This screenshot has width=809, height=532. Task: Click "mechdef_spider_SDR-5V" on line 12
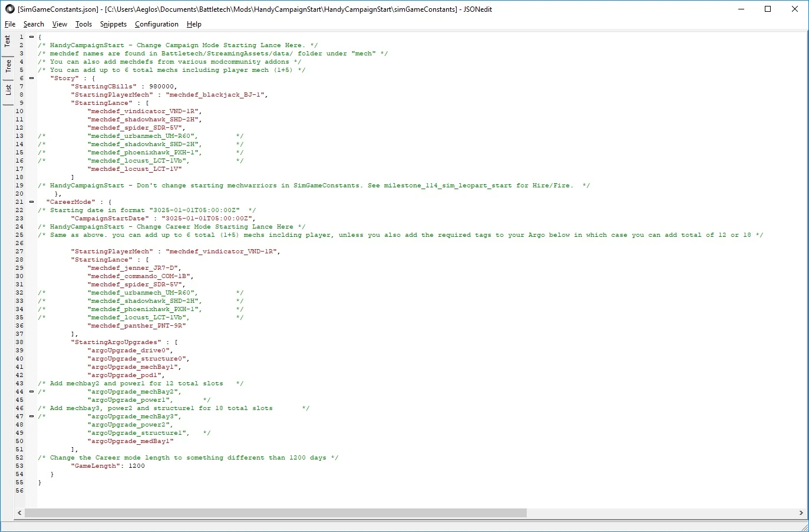[x=135, y=127]
